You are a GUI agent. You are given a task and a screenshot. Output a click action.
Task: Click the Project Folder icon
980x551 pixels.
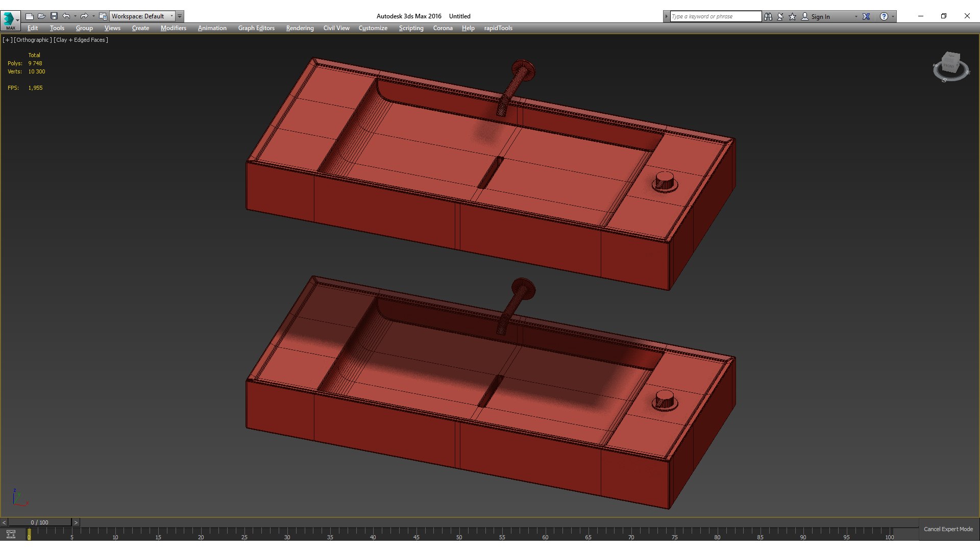point(103,16)
